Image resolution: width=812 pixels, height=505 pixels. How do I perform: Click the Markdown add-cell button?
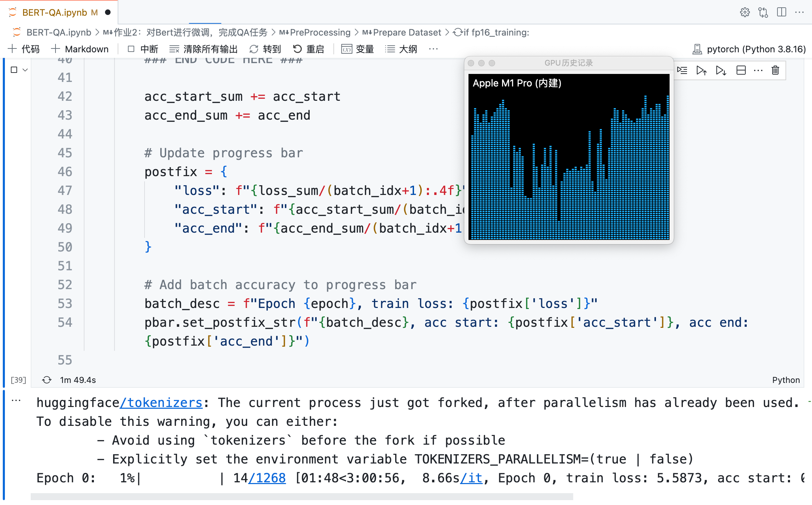point(80,49)
